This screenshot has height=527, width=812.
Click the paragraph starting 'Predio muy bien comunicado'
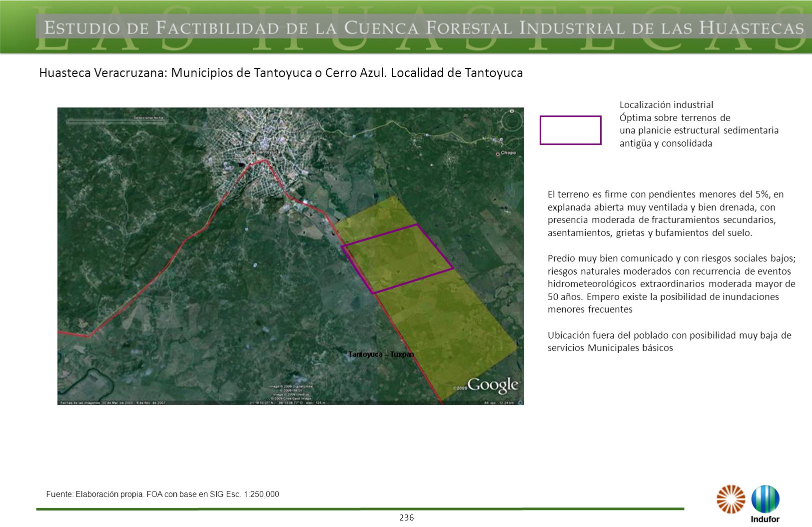click(672, 283)
